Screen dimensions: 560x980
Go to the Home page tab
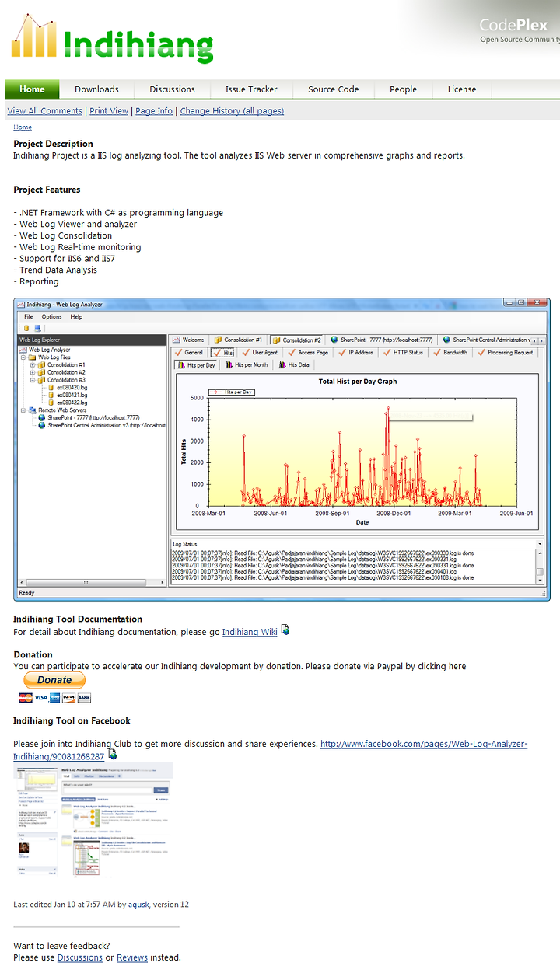click(33, 89)
